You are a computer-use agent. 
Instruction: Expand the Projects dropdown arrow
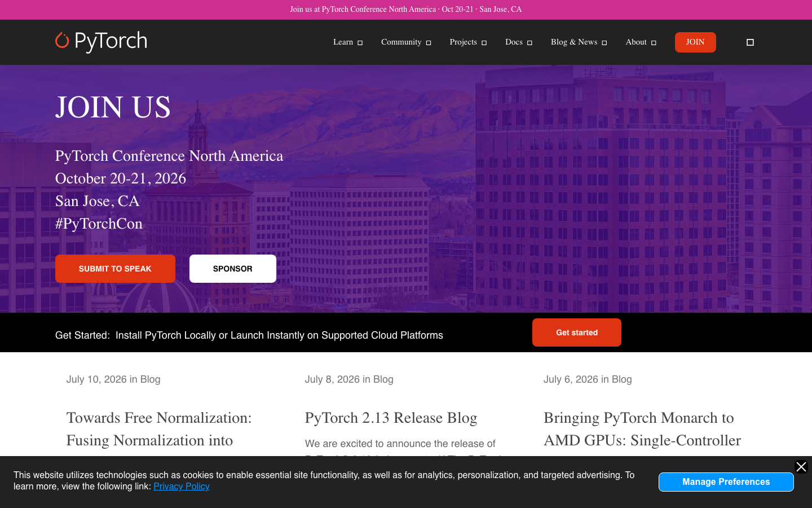point(484,43)
